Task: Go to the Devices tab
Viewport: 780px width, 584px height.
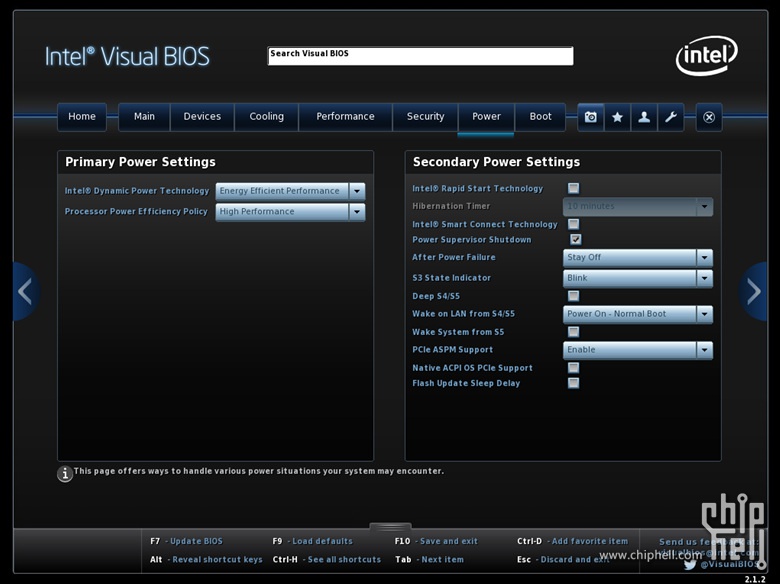Action: pyautogui.click(x=202, y=117)
